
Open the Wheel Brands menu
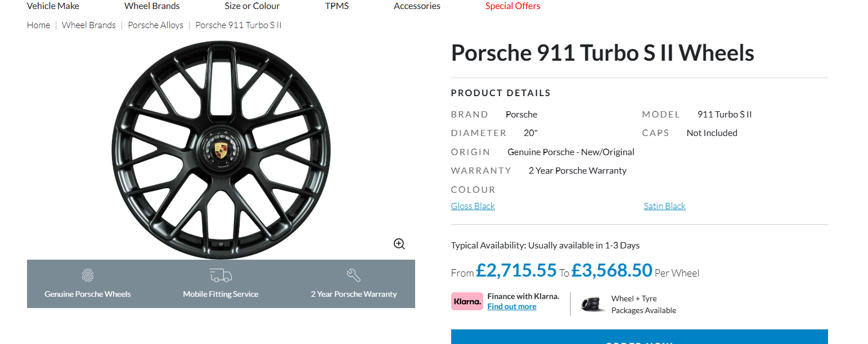coord(152,6)
